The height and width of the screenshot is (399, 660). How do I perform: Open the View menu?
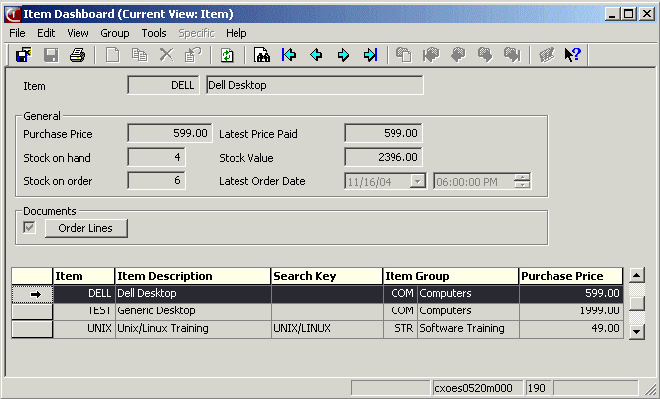click(x=78, y=33)
